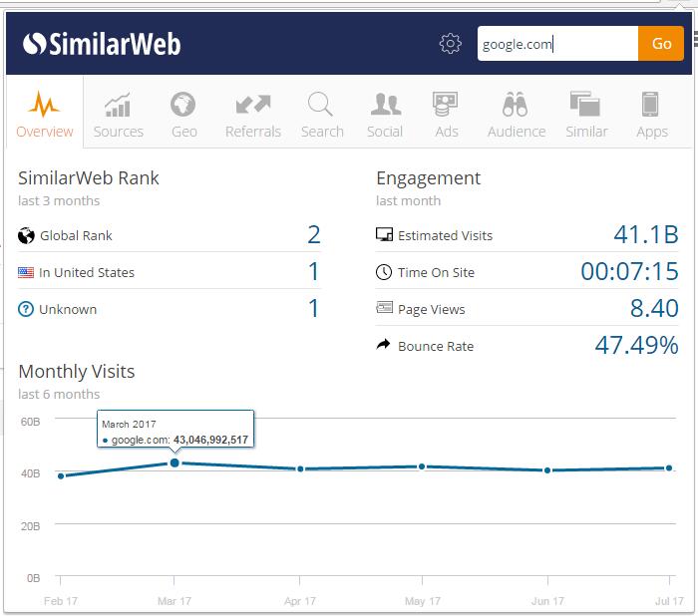
Task: Click the May 17 chart data point
Action: tap(422, 466)
